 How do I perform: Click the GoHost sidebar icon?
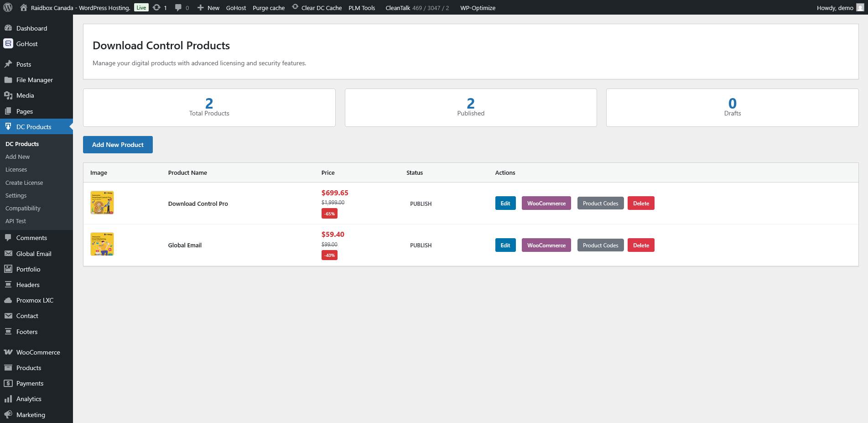pos(8,43)
